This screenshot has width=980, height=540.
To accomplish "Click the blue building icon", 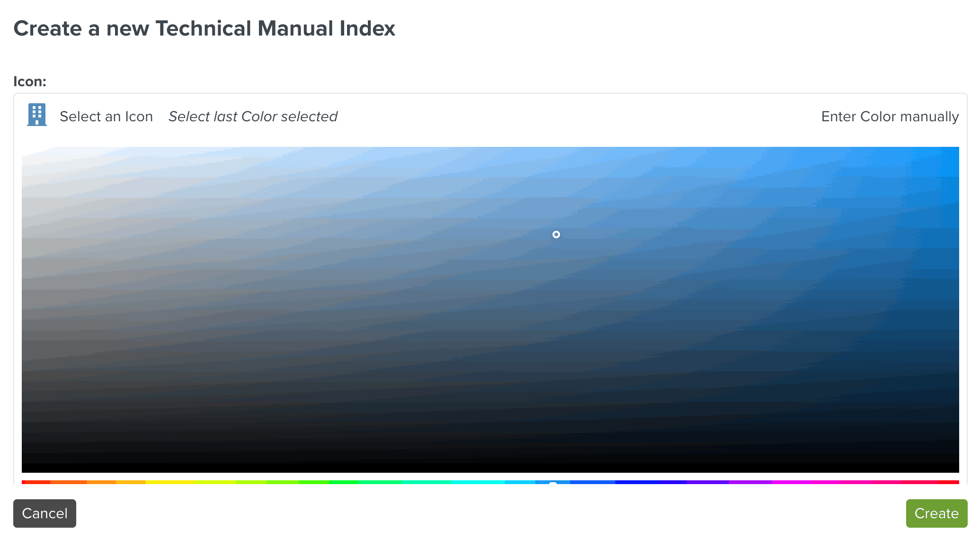I will point(37,115).
